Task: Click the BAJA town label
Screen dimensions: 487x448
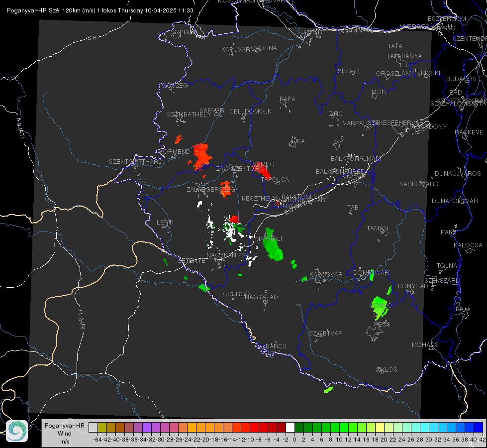Action: click(463, 309)
